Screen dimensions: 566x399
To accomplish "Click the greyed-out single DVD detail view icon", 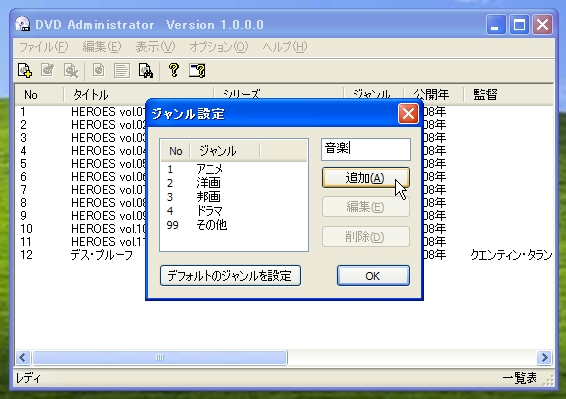I will tap(99, 70).
